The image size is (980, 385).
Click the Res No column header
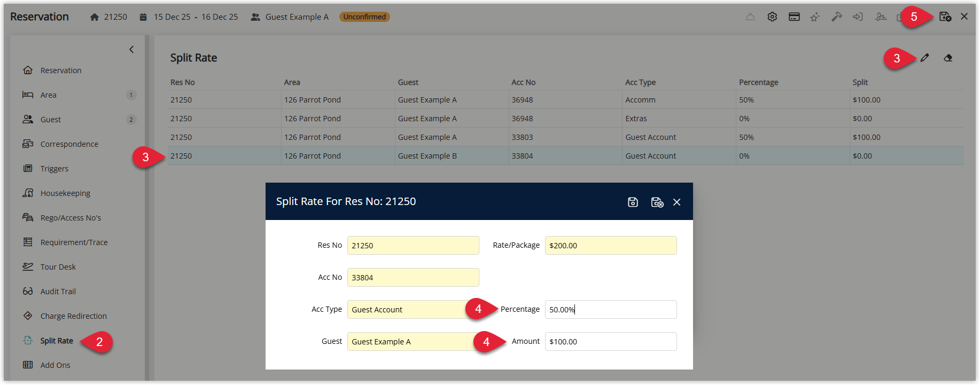182,82
